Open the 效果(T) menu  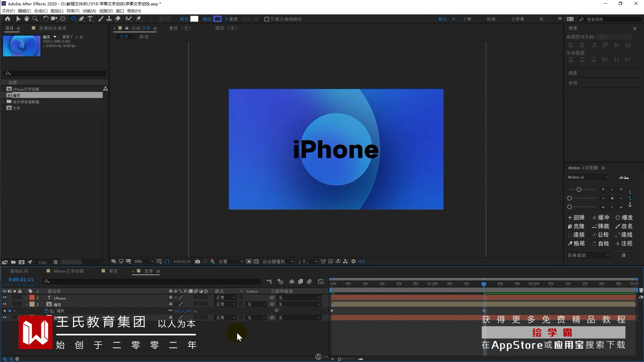[x=72, y=11]
